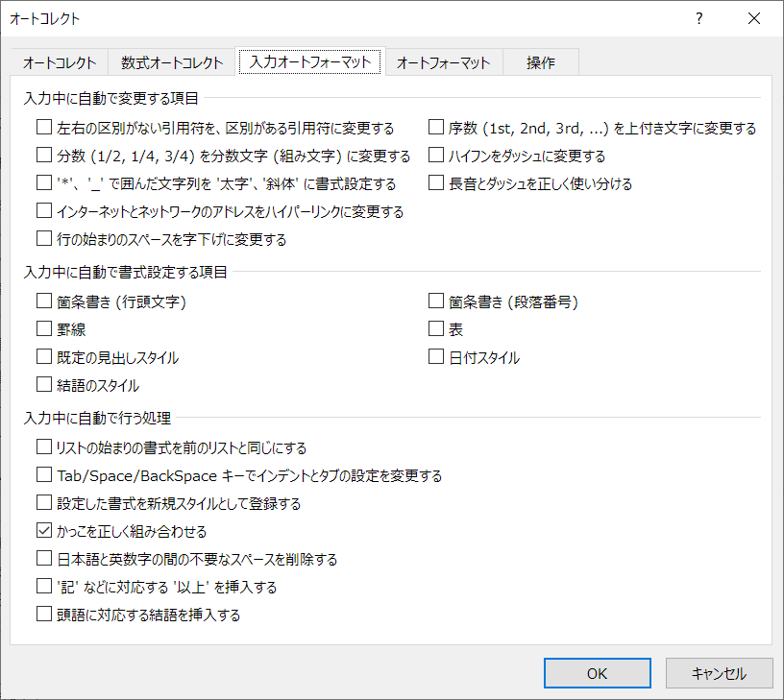Select the オートフォーマット tab

(443, 62)
